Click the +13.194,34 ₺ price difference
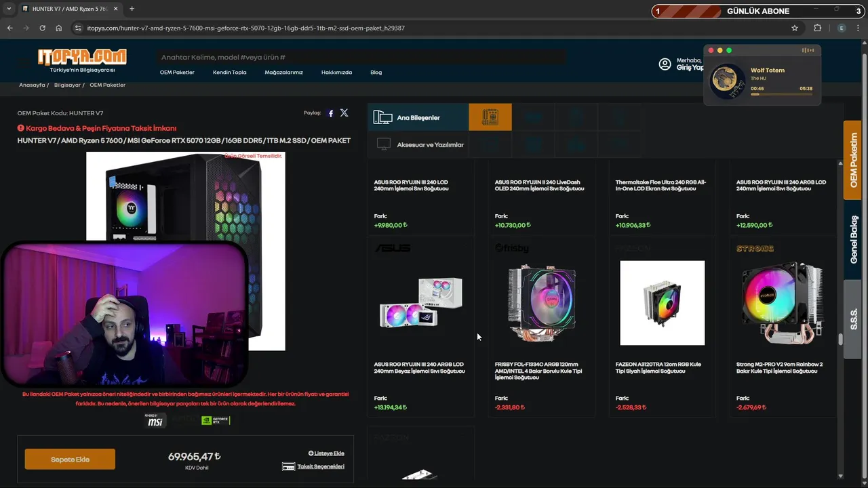This screenshot has width=868, height=488. click(391, 407)
